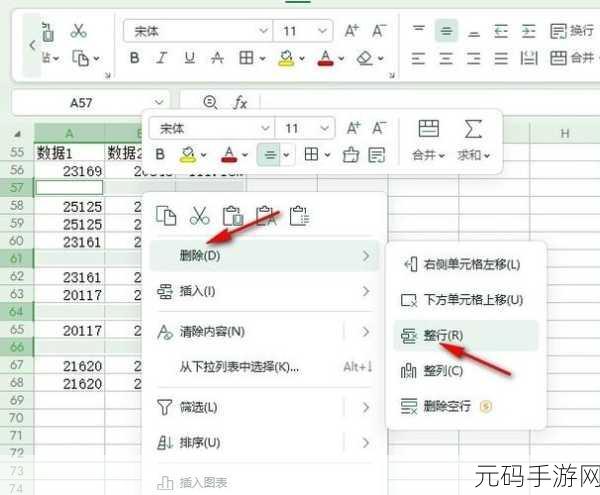Click the ribbon Borders icon
Viewport: 600px width, 495px height.
pos(246,58)
